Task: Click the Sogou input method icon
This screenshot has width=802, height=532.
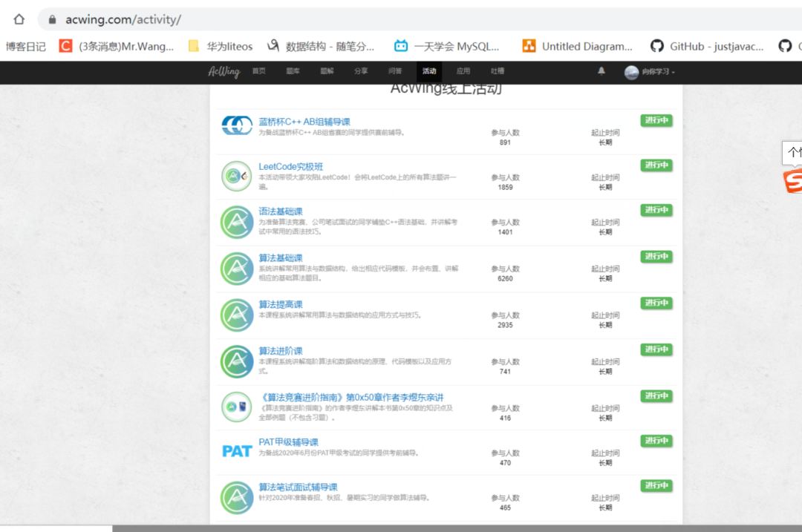Action: click(x=793, y=182)
